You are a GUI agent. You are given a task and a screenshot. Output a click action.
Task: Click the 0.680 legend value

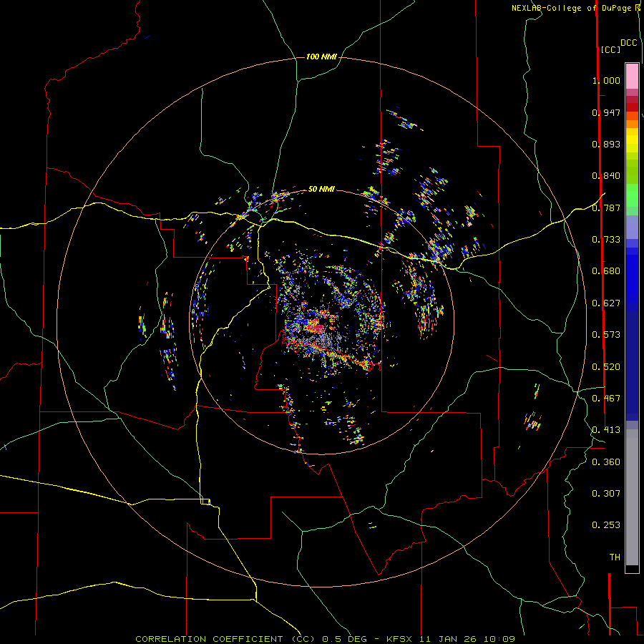point(606,271)
